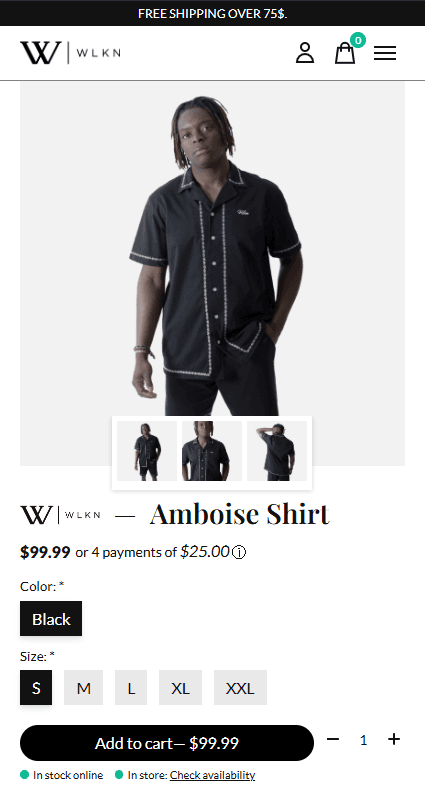The width and height of the screenshot is (425, 800).
Task: Open the user account icon
Action: [305, 53]
